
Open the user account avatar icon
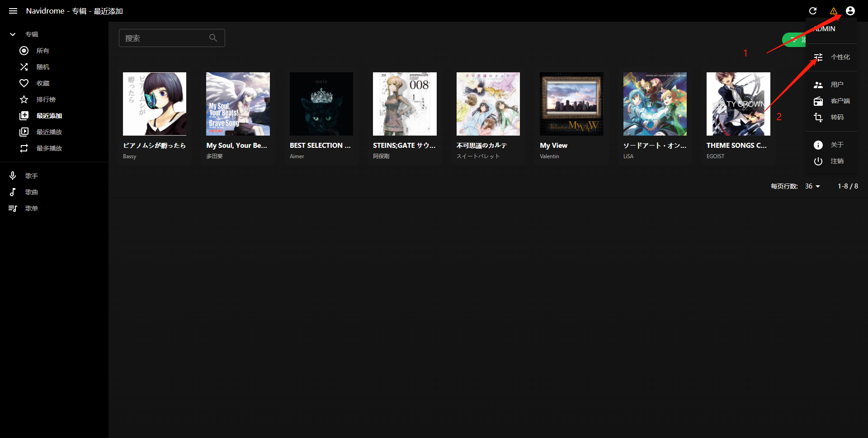pyautogui.click(x=850, y=11)
